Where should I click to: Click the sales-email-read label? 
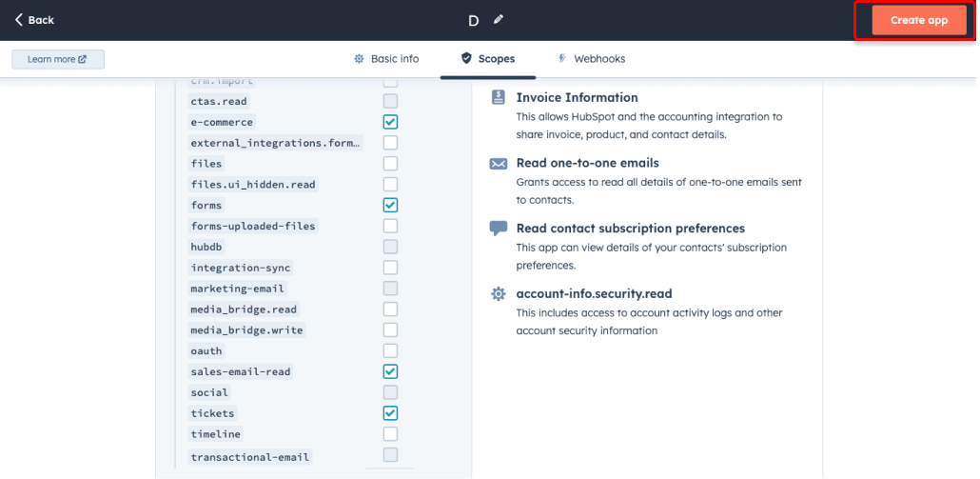241,371
